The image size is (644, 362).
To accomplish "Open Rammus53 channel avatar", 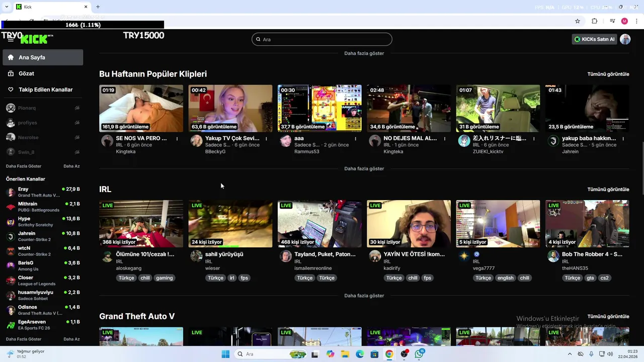I will [286, 141].
